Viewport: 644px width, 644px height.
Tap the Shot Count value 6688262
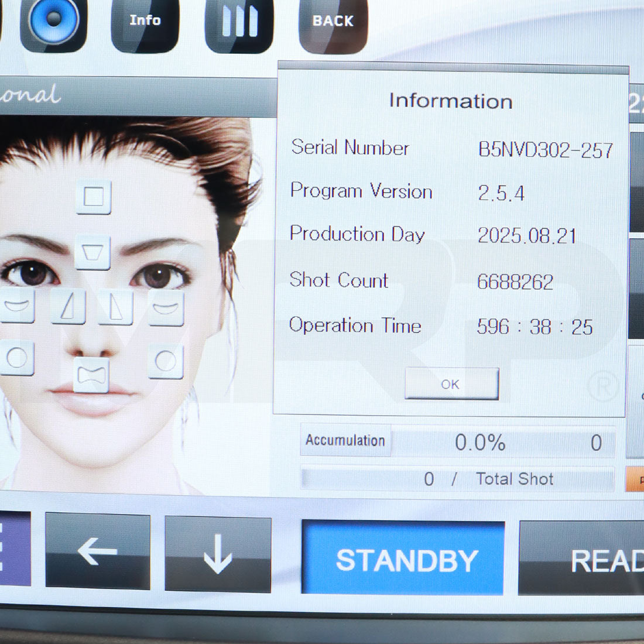pyautogui.click(x=515, y=282)
